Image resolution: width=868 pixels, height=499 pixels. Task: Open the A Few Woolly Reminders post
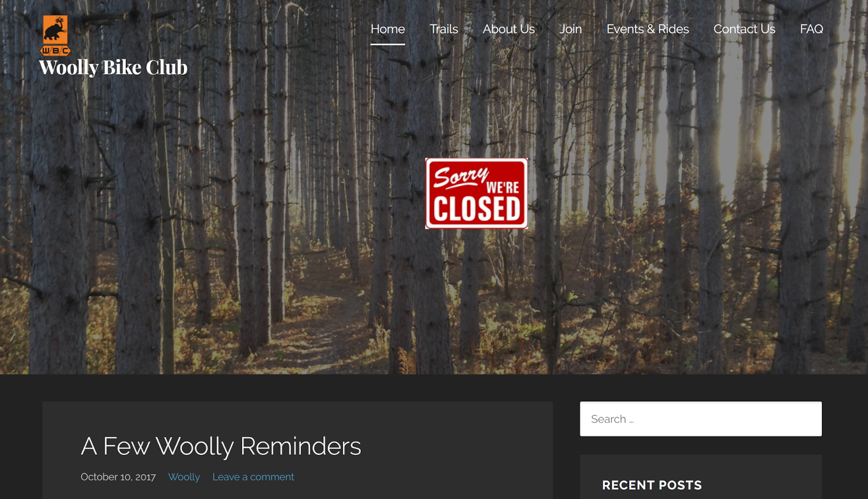click(221, 446)
